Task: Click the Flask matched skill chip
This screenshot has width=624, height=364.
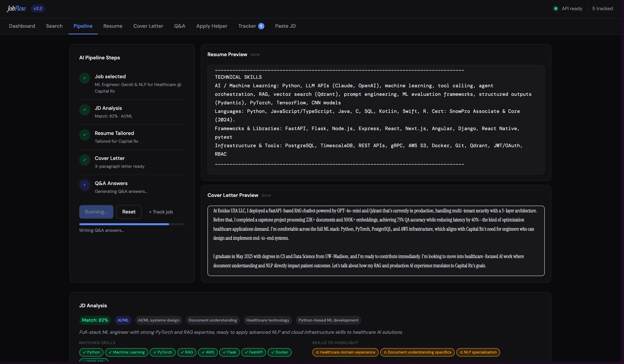Action: click(230, 352)
